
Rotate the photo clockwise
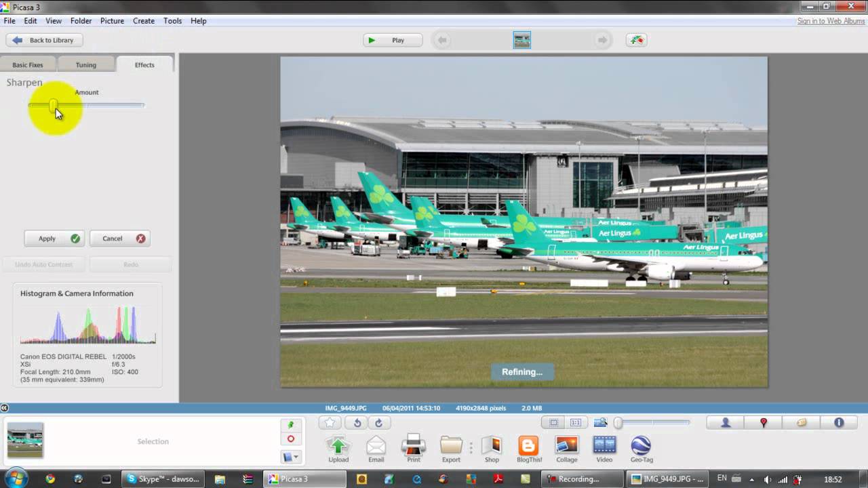[378, 423]
